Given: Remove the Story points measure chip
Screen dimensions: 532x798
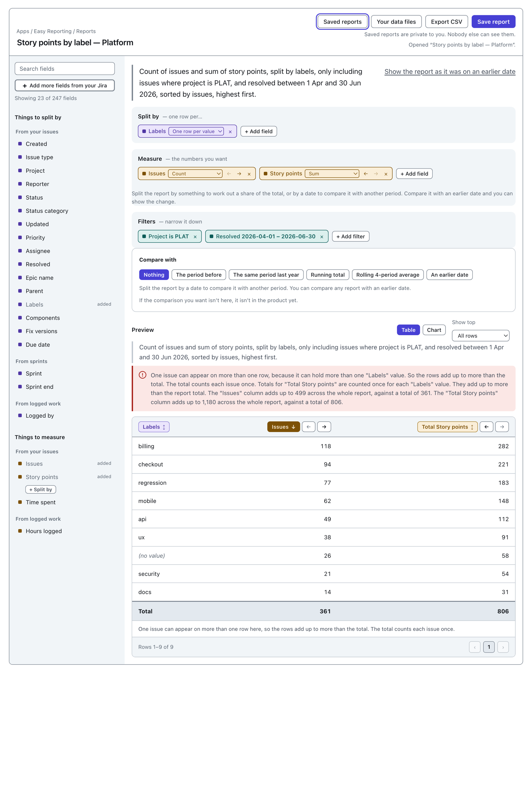Looking at the screenshot, I should tap(386, 174).
